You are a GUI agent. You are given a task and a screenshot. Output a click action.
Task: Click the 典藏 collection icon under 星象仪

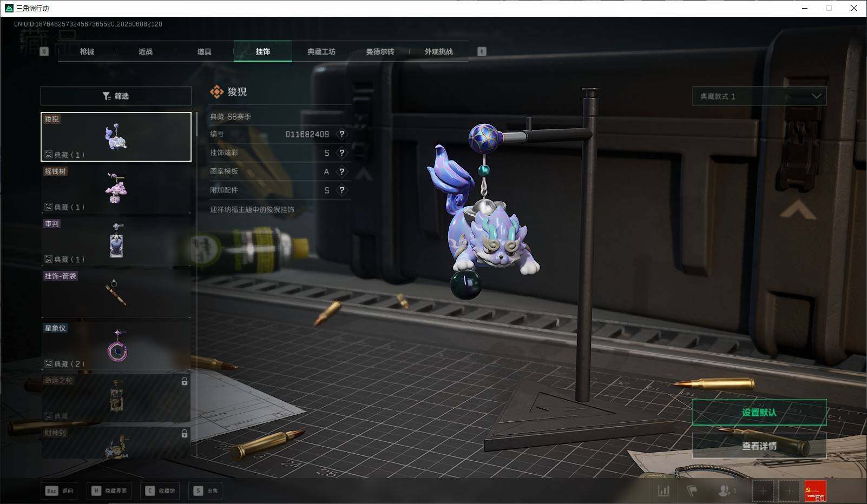point(48,364)
